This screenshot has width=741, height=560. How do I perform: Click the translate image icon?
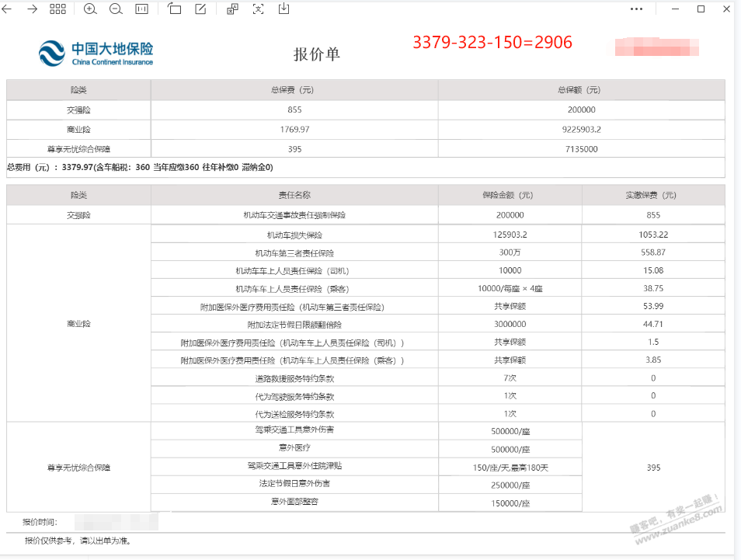[232, 9]
